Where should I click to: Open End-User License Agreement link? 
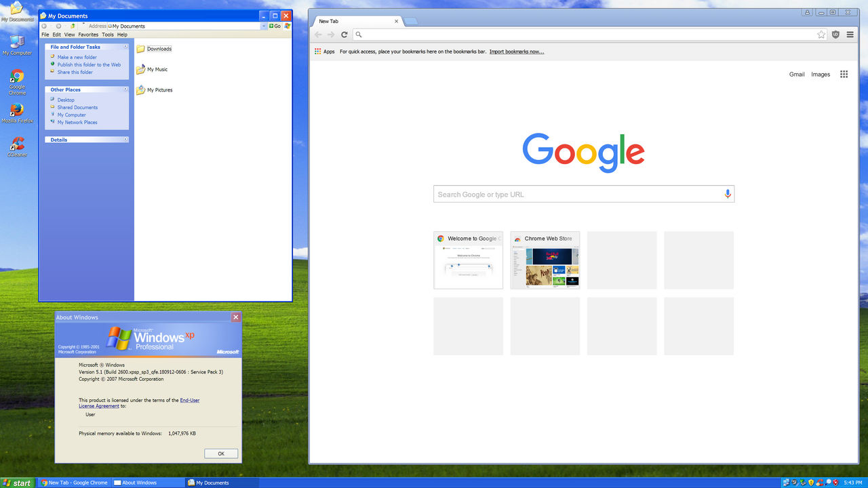139,403
